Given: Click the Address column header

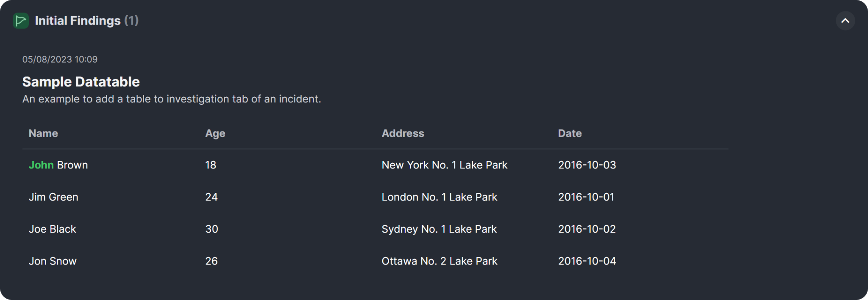Looking at the screenshot, I should tap(403, 133).
